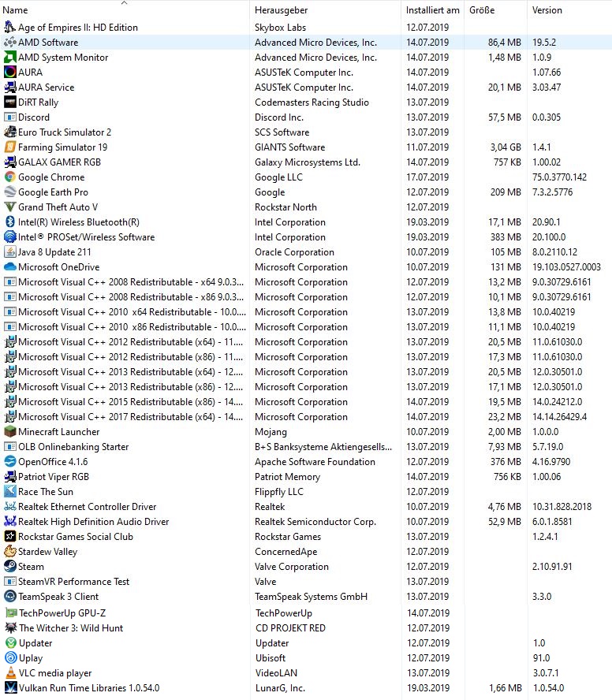Click the Farming Simulator 19 icon
612x700 pixels.
9,147
